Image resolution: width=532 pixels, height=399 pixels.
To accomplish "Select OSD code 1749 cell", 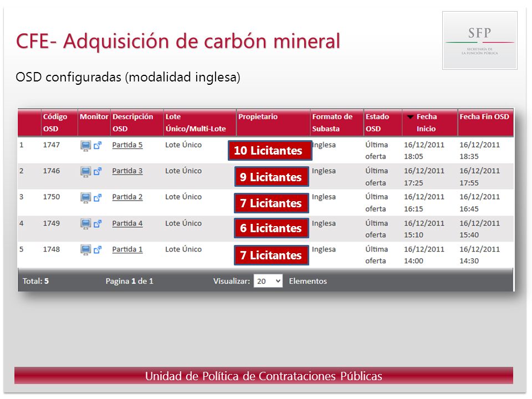I will coord(51,223).
